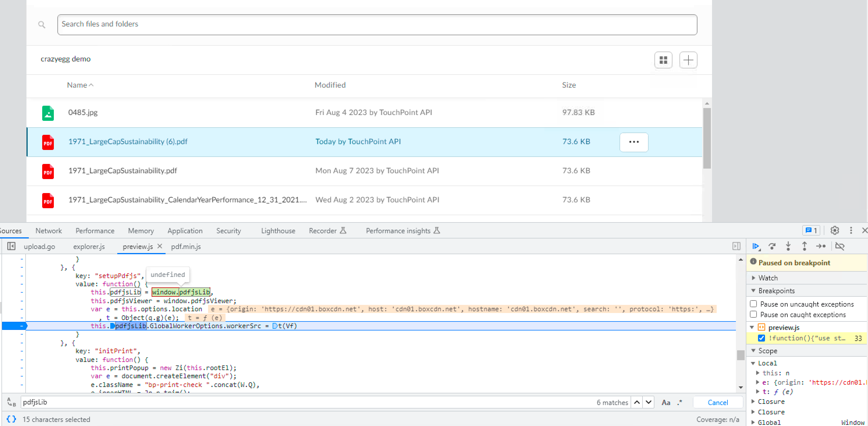Open the Performance insights tab
The width and height of the screenshot is (868, 426).
coord(403,231)
